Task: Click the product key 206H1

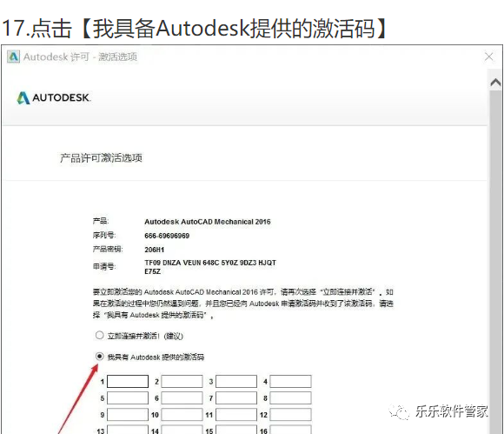Action: click(155, 250)
